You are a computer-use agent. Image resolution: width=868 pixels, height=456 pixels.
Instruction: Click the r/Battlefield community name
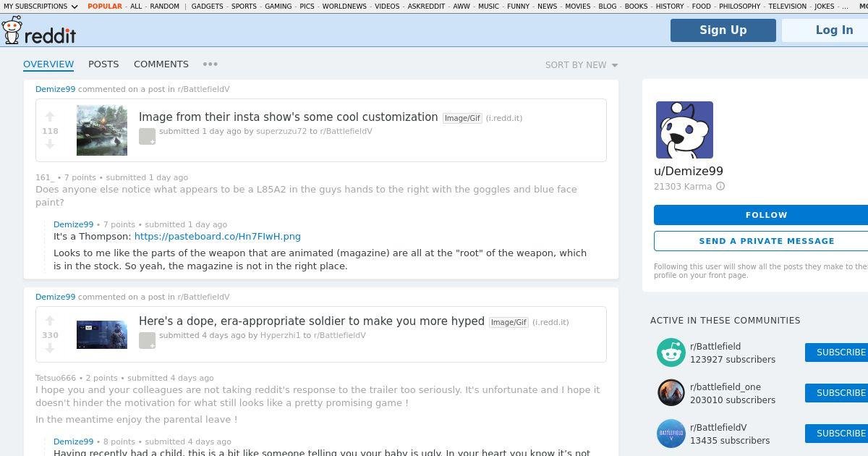coord(715,347)
